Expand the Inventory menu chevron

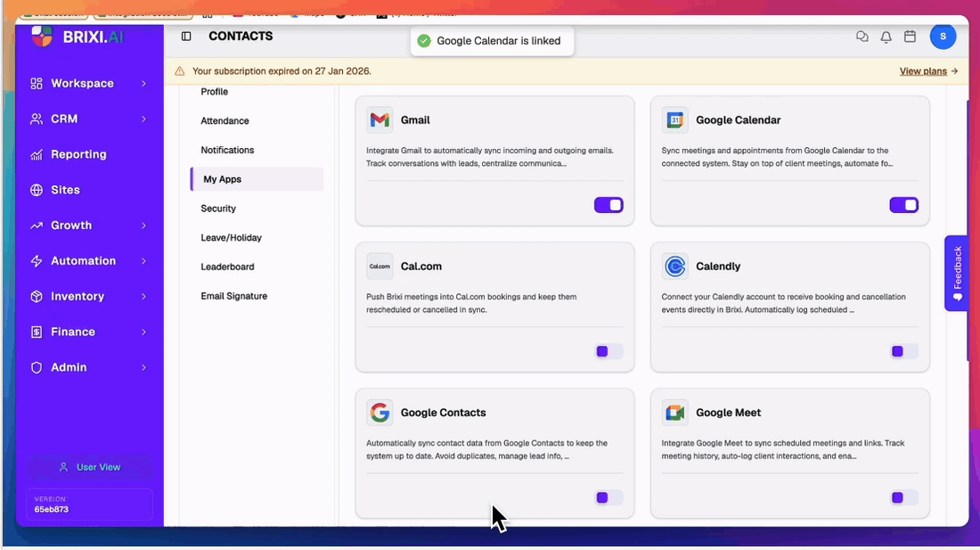click(143, 296)
